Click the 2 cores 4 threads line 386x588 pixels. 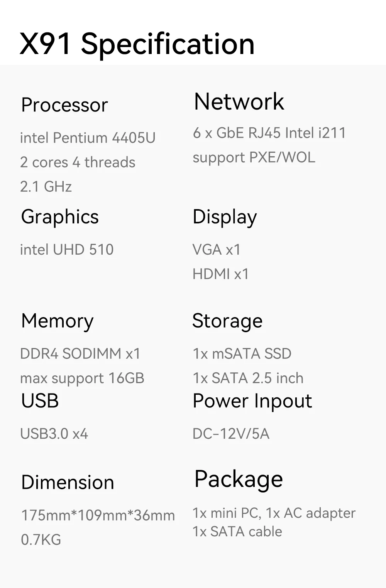point(78,162)
